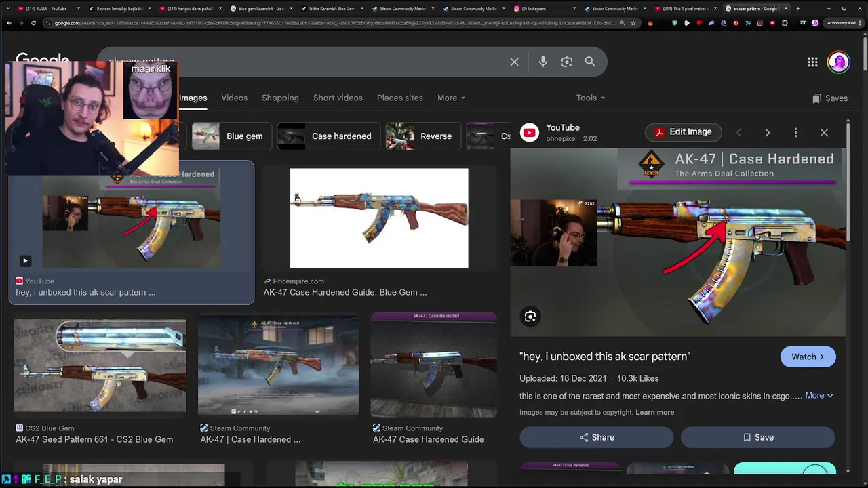Switch to 'Is the Karambit Blue Gem' tab

click(332, 9)
